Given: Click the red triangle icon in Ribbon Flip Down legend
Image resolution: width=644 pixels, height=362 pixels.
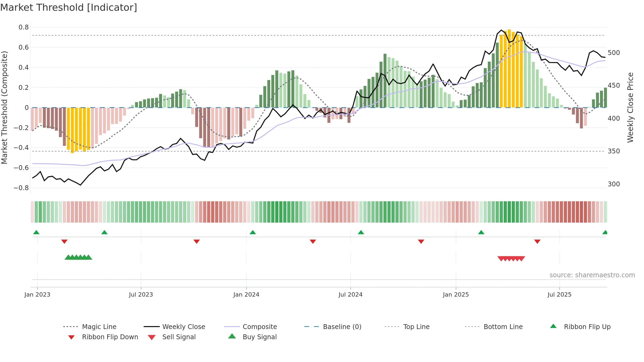Looking at the screenshot, I should tap(71, 337).
